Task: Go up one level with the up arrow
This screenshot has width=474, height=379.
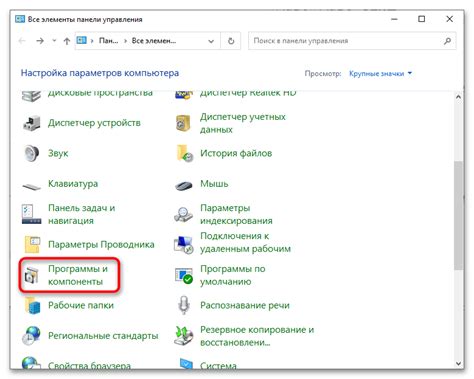Action: pyautogui.click(x=67, y=41)
